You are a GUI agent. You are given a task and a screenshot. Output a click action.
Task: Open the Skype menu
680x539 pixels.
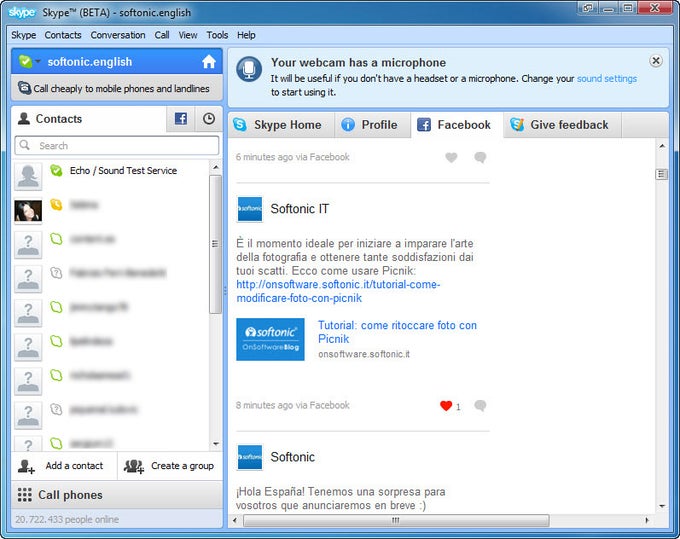[23, 35]
